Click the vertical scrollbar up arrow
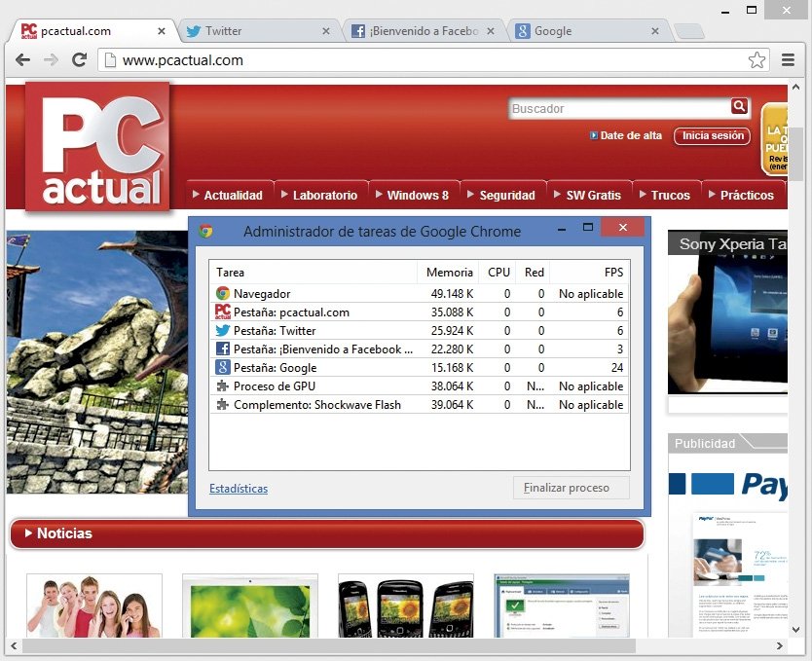This screenshot has height=661, width=812. click(x=796, y=87)
